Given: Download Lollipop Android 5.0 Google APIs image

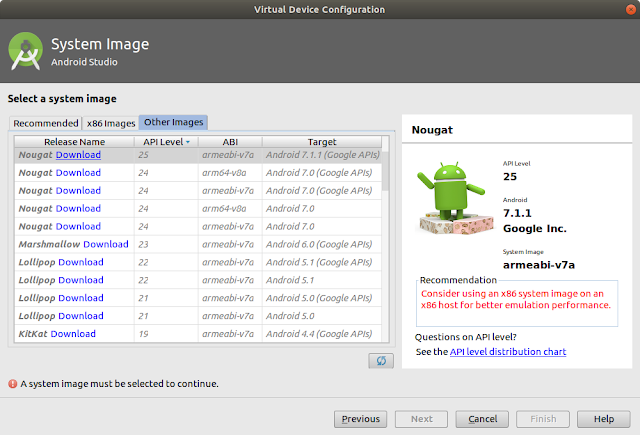Looking at the screenshot, I should 81,298.
